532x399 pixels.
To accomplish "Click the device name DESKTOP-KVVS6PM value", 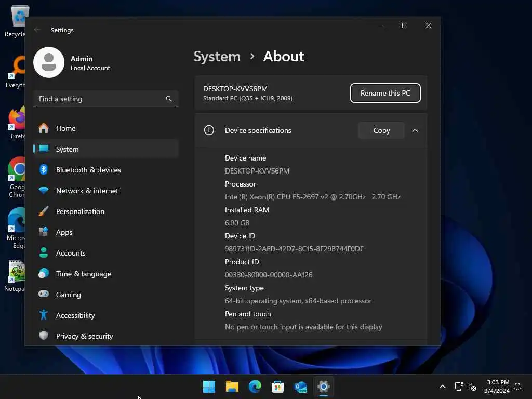I will [x=257, y=171].
